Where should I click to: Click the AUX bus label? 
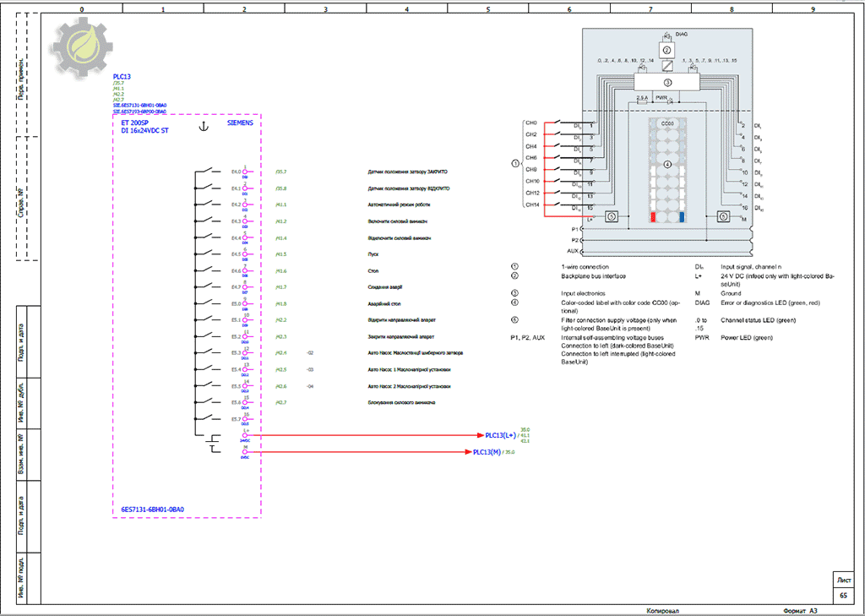point(573,251)
